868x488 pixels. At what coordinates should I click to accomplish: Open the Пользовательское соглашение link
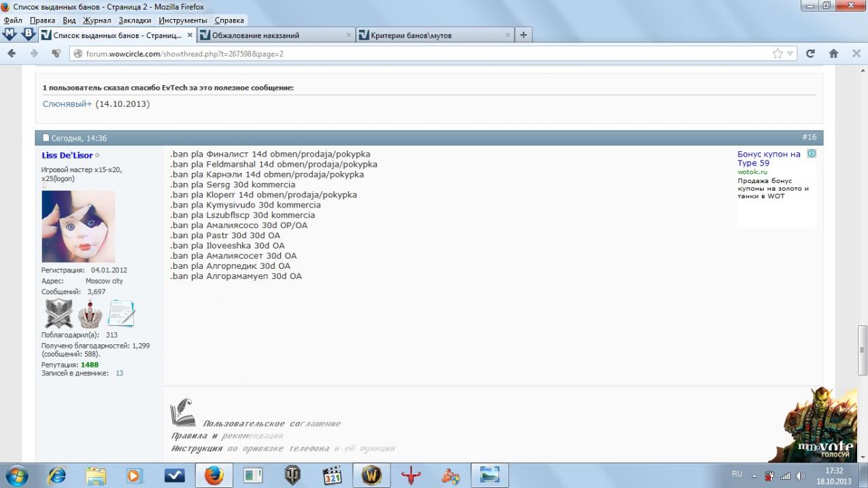pyautogui.click(x=271, y=423)
